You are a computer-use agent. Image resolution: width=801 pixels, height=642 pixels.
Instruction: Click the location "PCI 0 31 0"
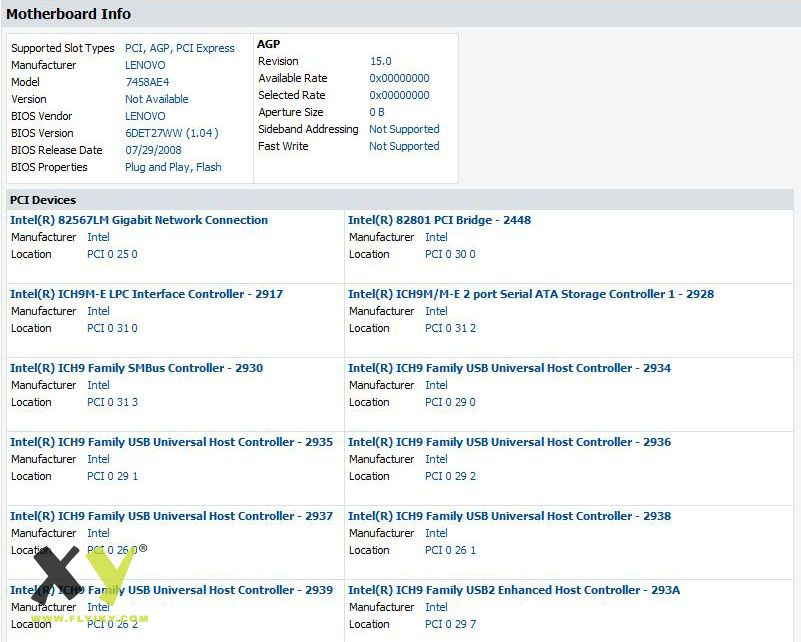click(x=112, y=328)
